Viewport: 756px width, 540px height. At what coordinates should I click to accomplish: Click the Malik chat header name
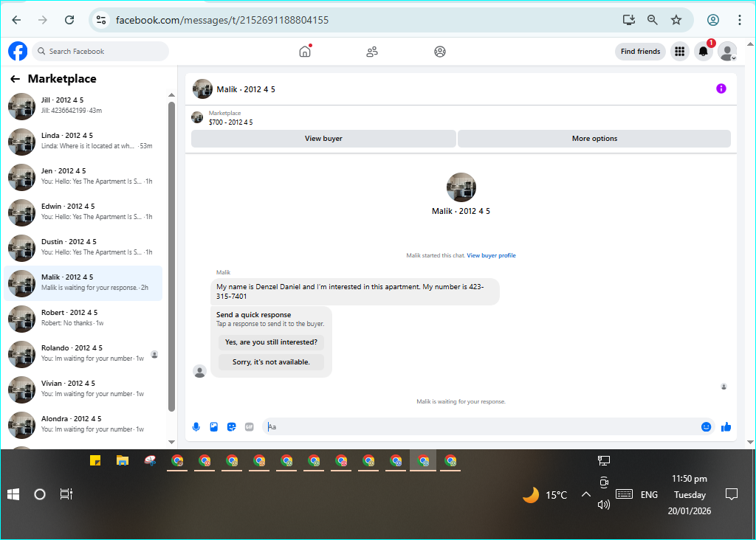point(246,89)
